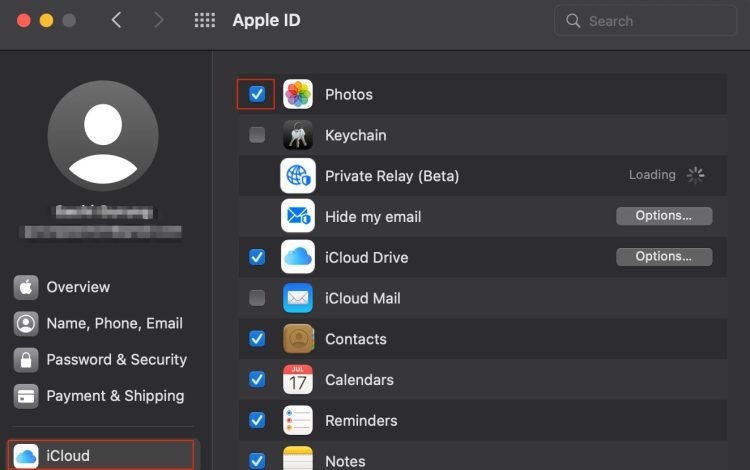This screenshot has width=750, height=470.
Task: Go to Payment & Shipping section
Action: 114,395
